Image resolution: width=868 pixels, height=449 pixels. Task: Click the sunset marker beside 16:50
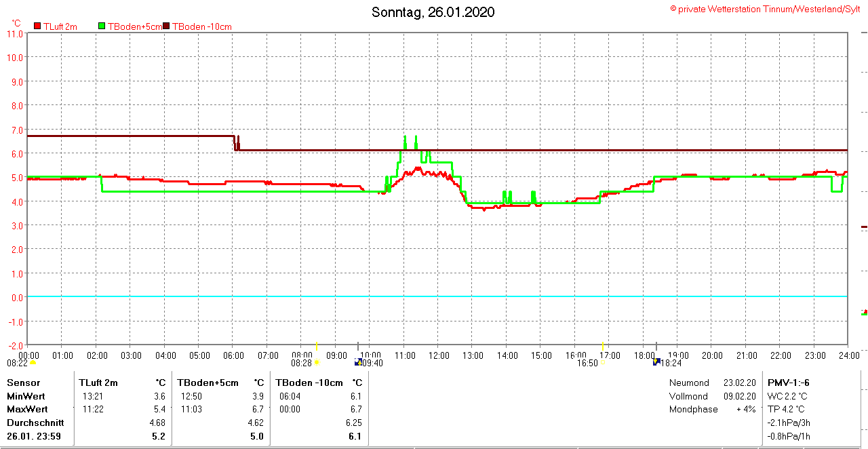[603, 363]
